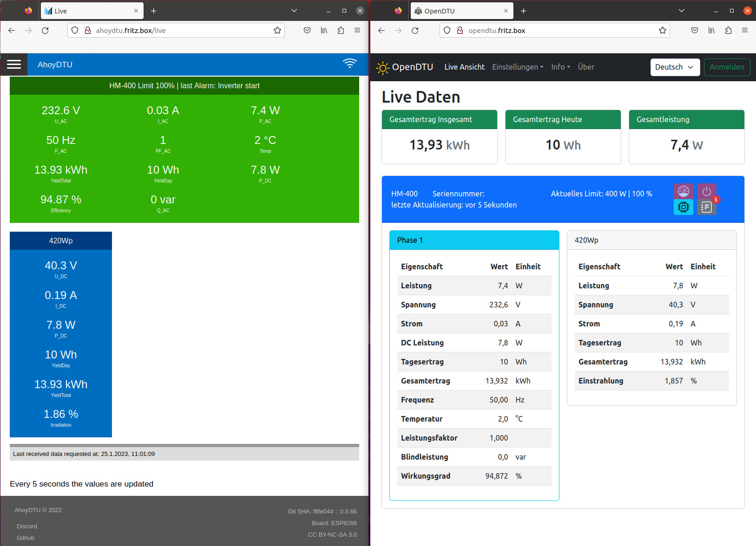The height and width of the screenshot is (546, 756).
Task: List all tabs in the AhoyDTU window
Action: pos(294,11)
